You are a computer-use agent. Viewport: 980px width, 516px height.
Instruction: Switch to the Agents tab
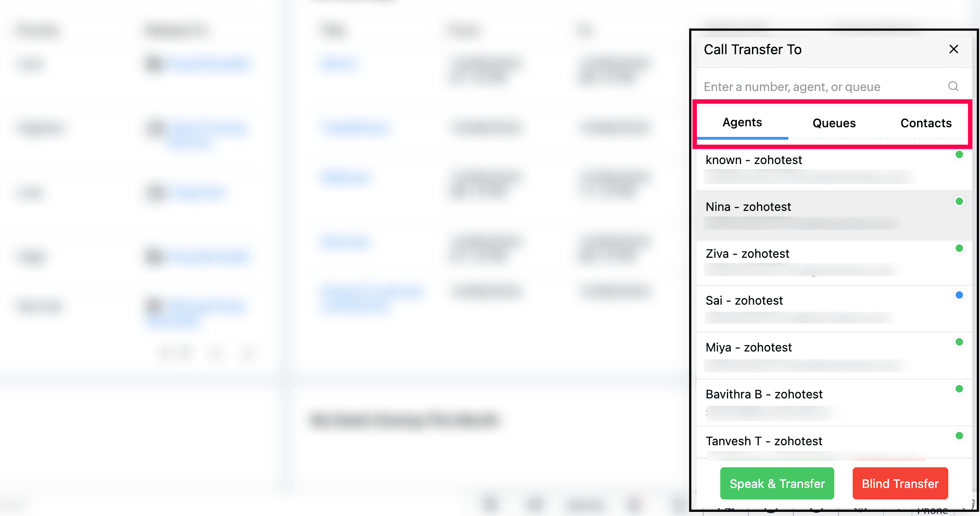coord(742,123)
